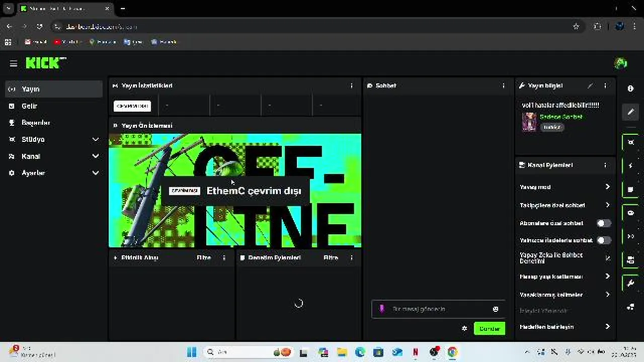Open the Denetim Eylemleri three-dot menu
This screenshot has width=644, height=362.
[x=352, y=257]
